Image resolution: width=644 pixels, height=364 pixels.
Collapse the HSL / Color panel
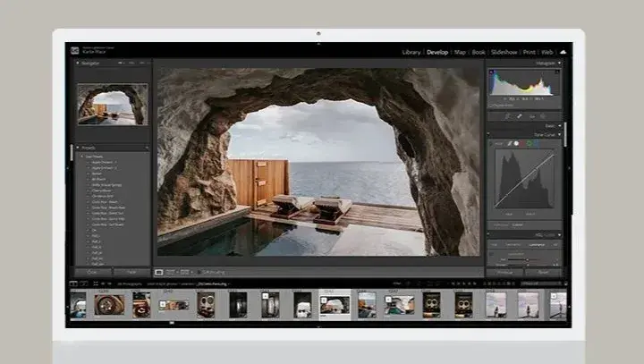pos(559,235)
